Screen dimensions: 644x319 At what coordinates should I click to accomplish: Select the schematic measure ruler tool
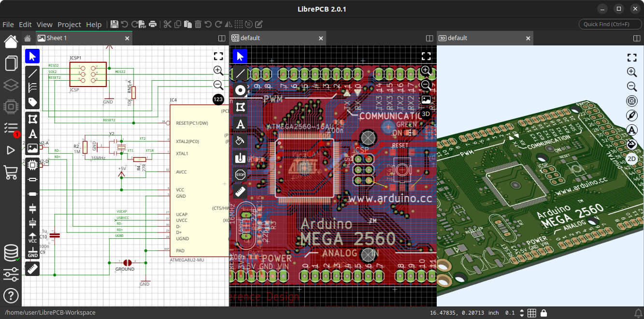tap(32, 269)
